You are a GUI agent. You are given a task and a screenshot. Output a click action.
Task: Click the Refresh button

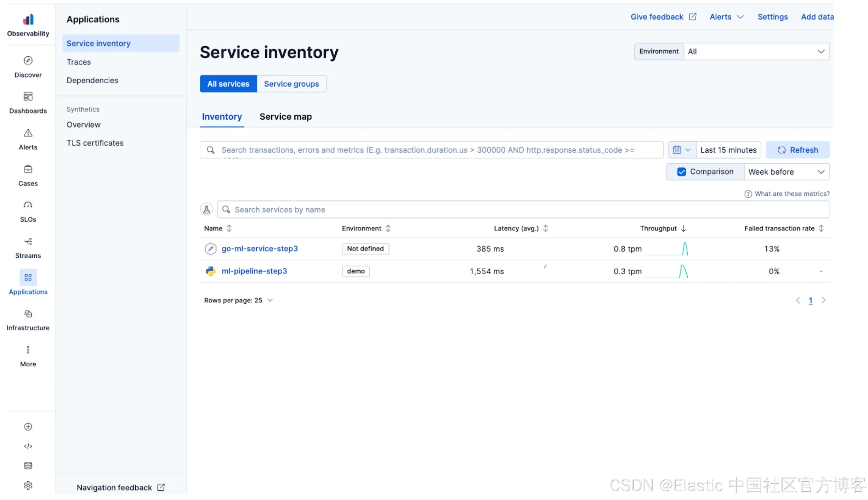tap(797, 150)
